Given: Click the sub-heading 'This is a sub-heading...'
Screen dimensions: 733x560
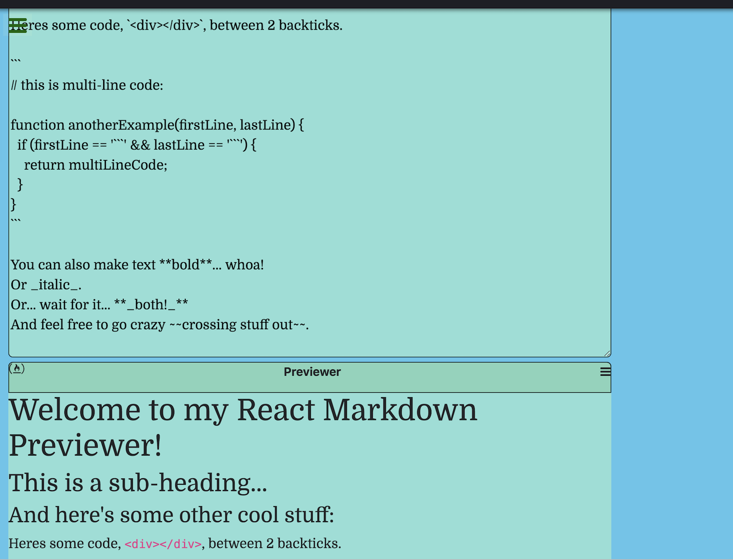Looking at the screenshot, I should (x=138, y=482).
